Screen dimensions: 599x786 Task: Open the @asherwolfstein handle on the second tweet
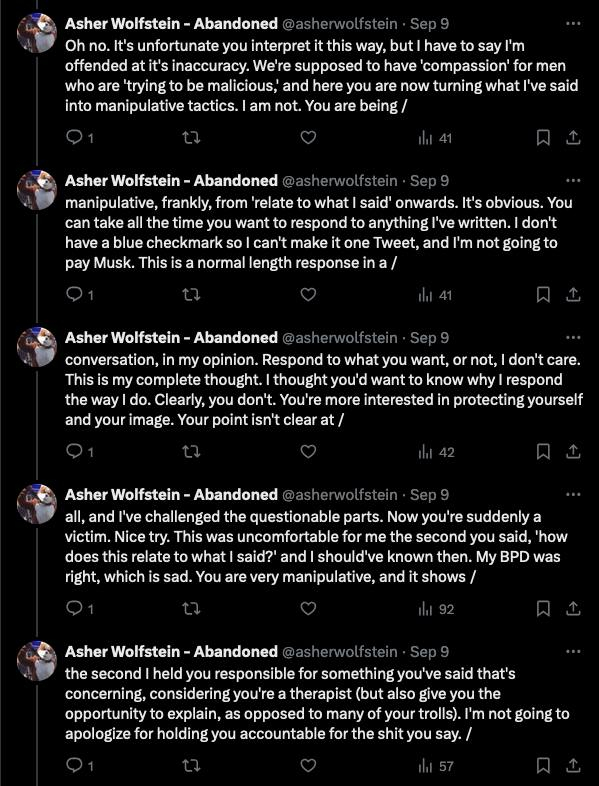[340, 180]
